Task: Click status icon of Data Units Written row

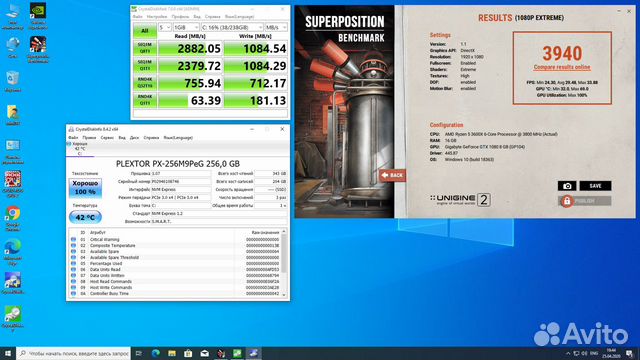Action: [73, 276]
